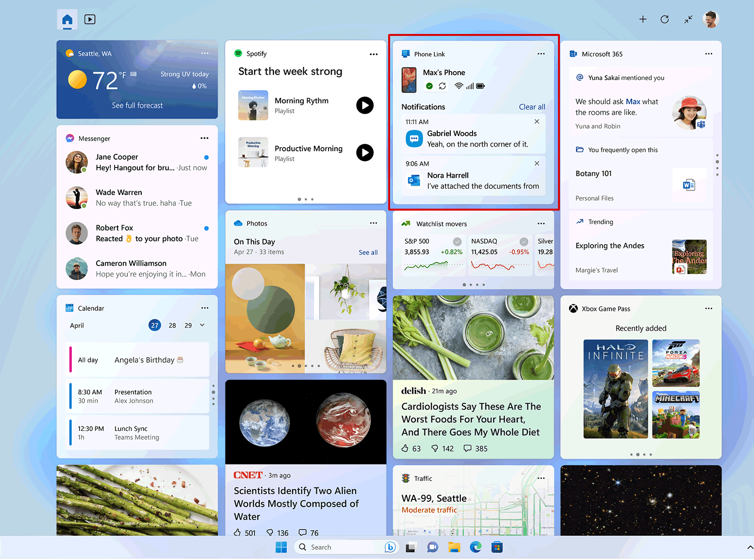Refresh the widgets feed
The image size is (754, 560).
tap(665, 19)
